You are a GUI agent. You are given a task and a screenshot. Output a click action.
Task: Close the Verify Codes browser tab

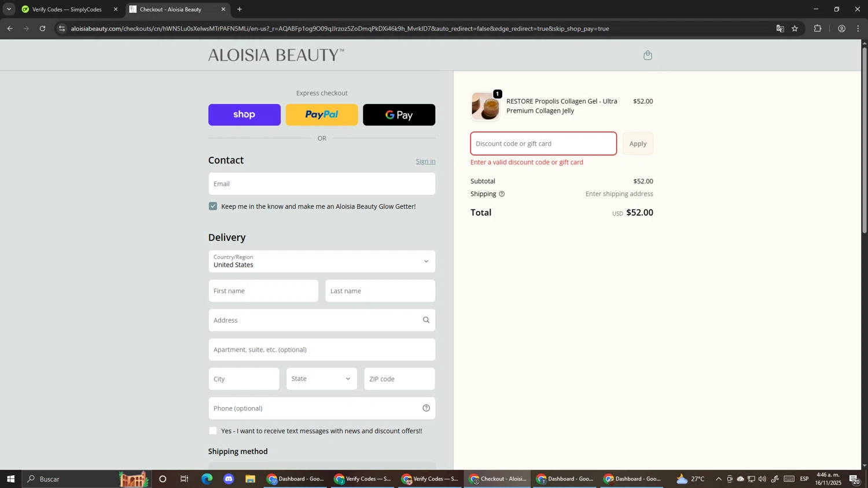116,9
